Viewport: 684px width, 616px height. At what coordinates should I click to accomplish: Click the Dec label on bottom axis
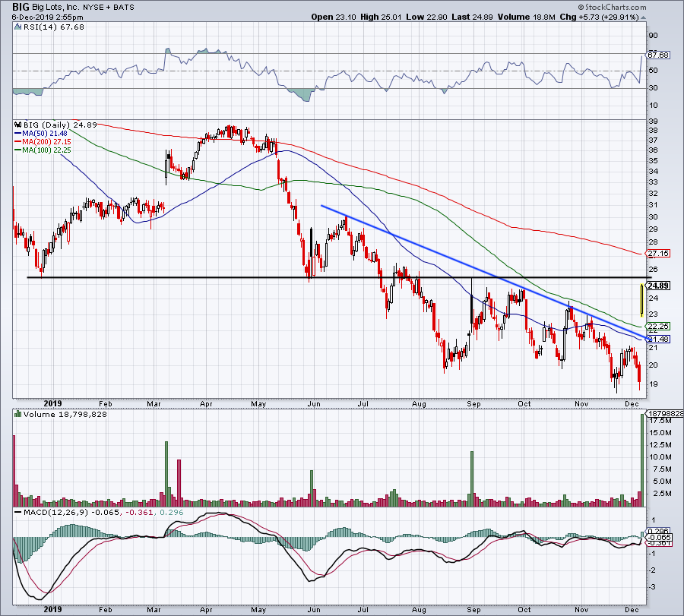tap(632, 609)
